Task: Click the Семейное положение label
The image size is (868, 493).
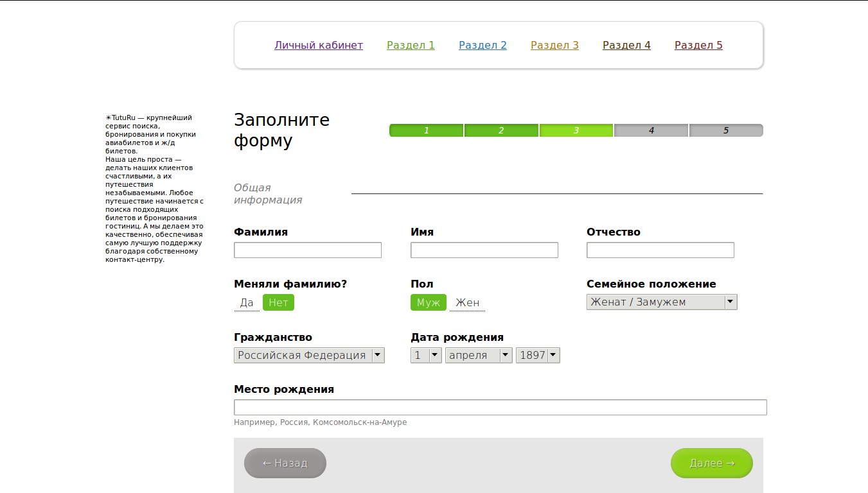Action: point(651,284)
